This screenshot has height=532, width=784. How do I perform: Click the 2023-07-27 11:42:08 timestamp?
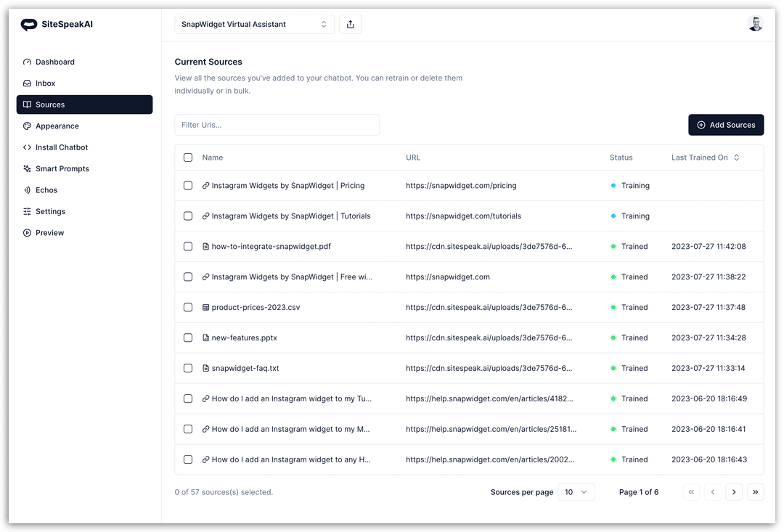(709, 247)
